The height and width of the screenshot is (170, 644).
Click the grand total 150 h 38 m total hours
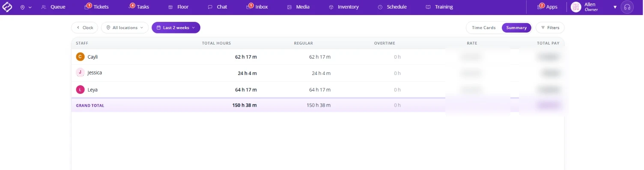[x=244, y=105]
